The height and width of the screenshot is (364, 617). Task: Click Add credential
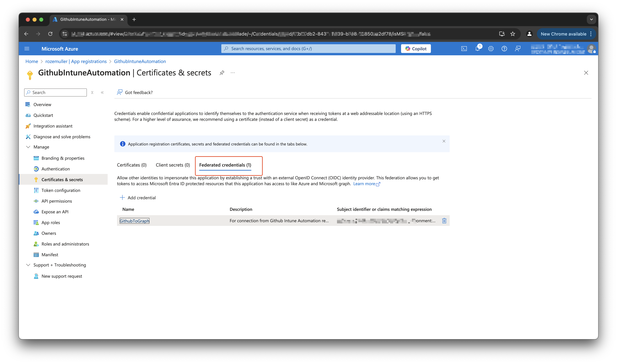click(x=138, y=197)
